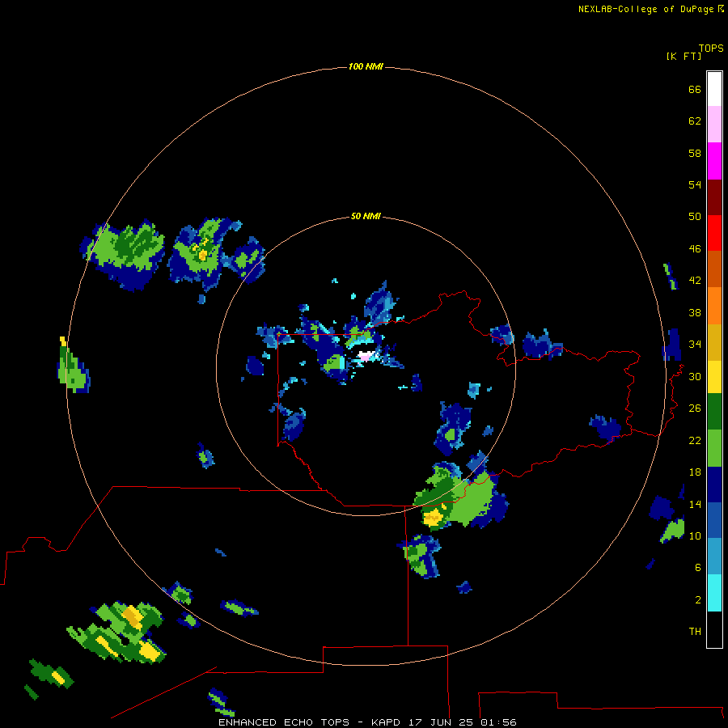Click the '46' legend value
Viewport: 728px width, 728px height.
coord(695,249)
